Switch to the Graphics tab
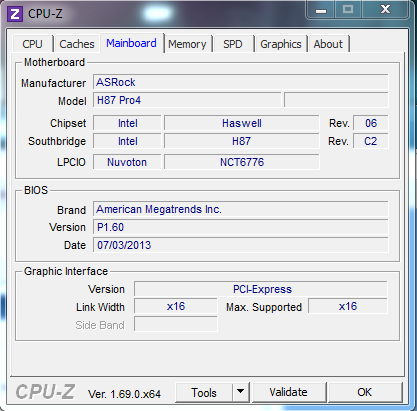Viewport: 417px width, 411px height. pyautogui.click(x=281, y=44)
